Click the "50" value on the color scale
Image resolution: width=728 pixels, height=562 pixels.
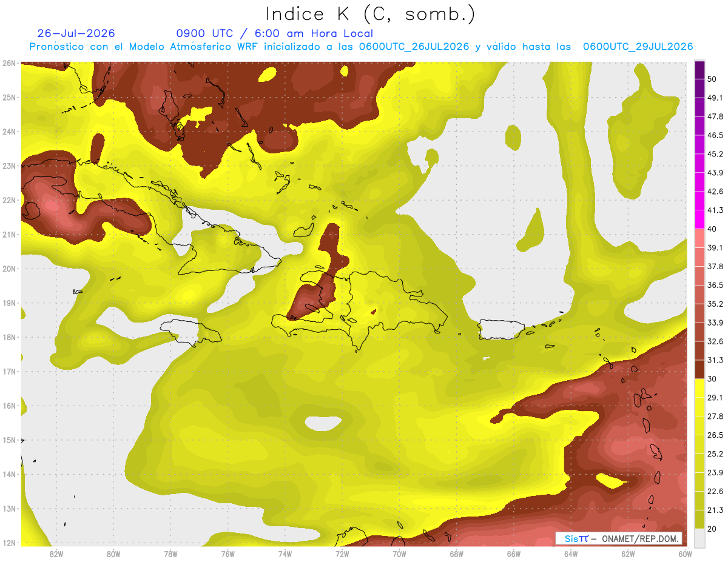pyautogui.click(x=713, y=79)
